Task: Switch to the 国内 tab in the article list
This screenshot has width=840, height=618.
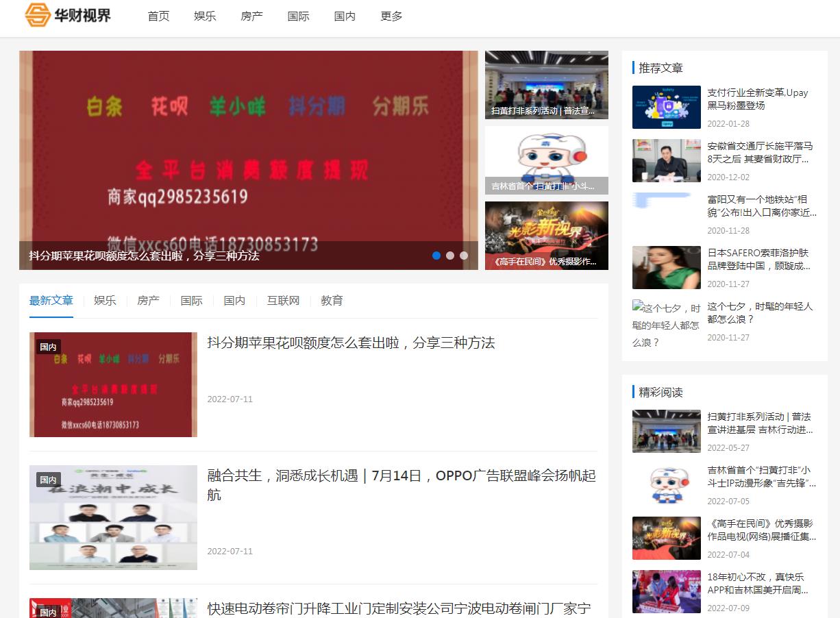Action: 234,300
